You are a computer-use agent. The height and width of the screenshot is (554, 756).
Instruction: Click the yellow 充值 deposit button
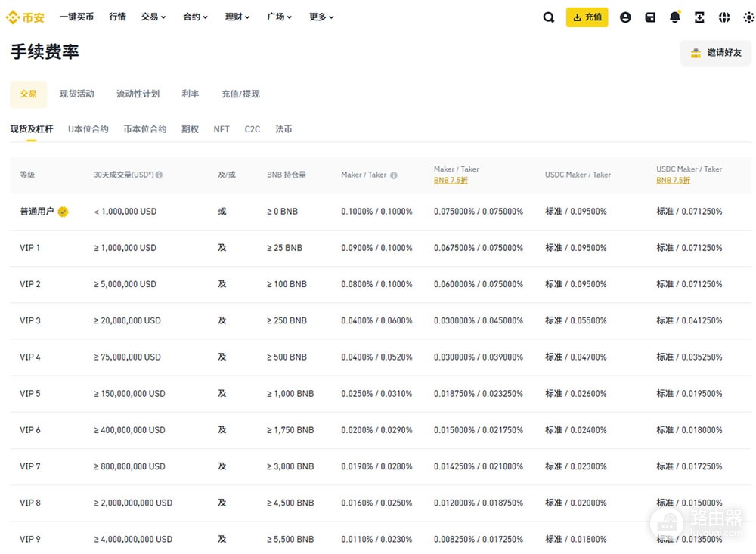pos(587,17)
